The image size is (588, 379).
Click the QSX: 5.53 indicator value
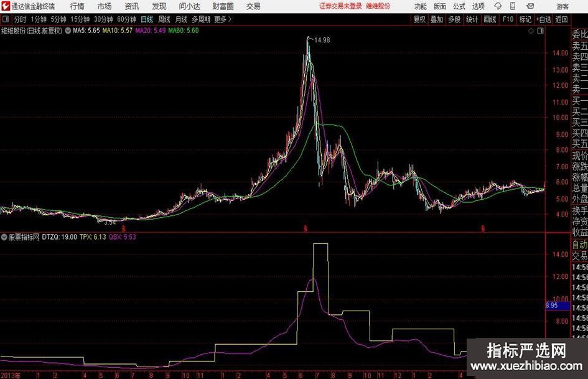tap(122, 237)
